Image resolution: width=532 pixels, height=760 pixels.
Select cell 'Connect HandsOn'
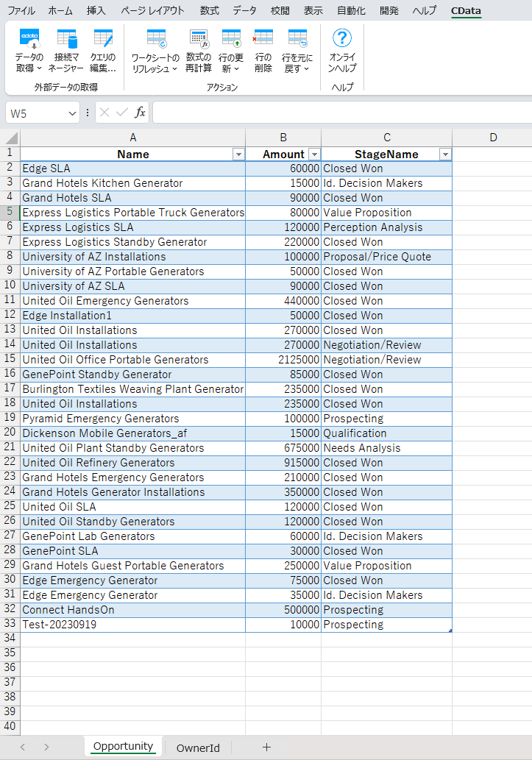(x=133, y=610)
